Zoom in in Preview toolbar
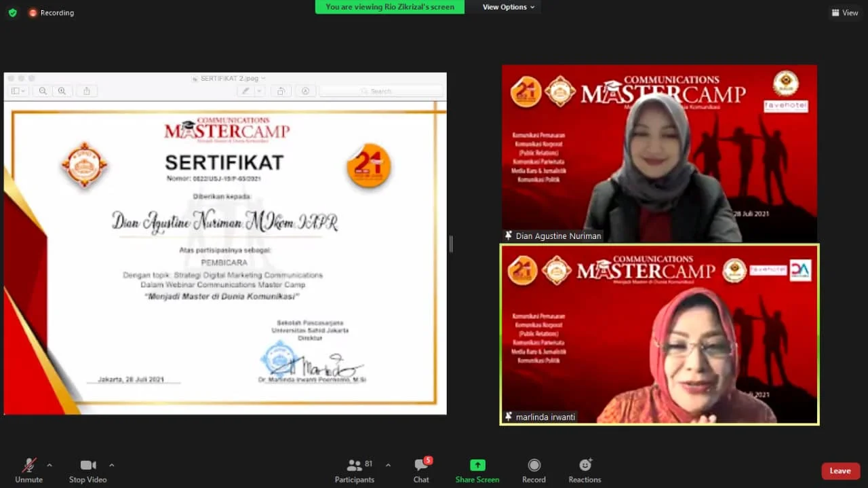Viewport: 868px width, 488px height. point(62,90)
